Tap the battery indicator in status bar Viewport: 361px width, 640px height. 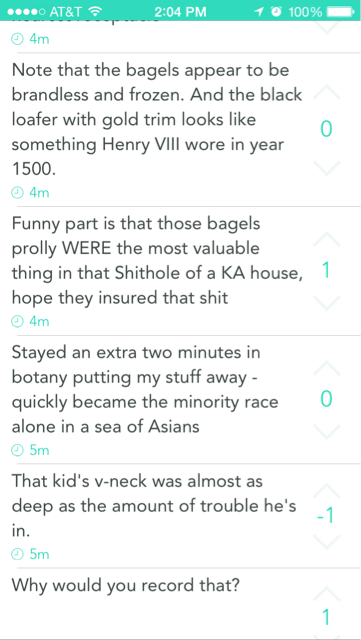(x=341, y=12)
